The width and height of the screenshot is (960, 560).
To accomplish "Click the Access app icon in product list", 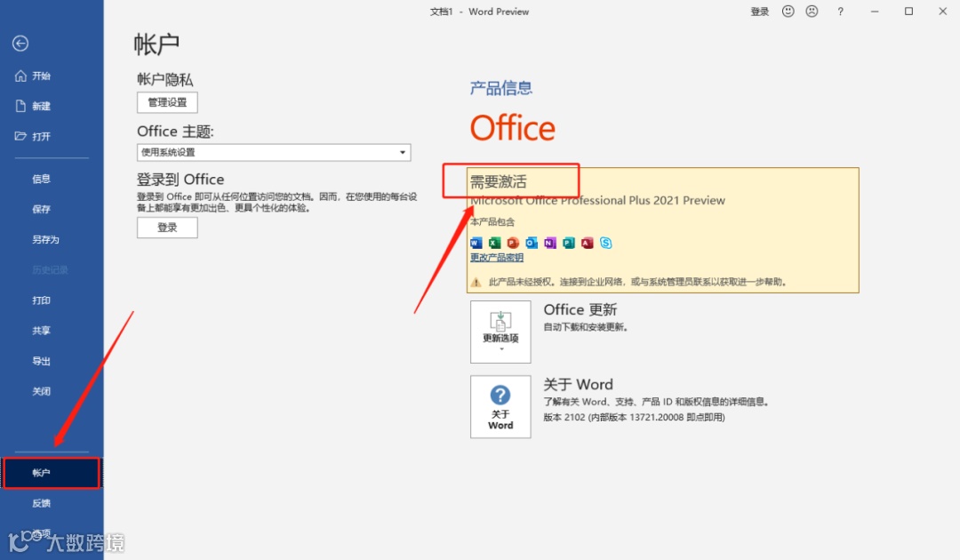I will pos(588,243).
